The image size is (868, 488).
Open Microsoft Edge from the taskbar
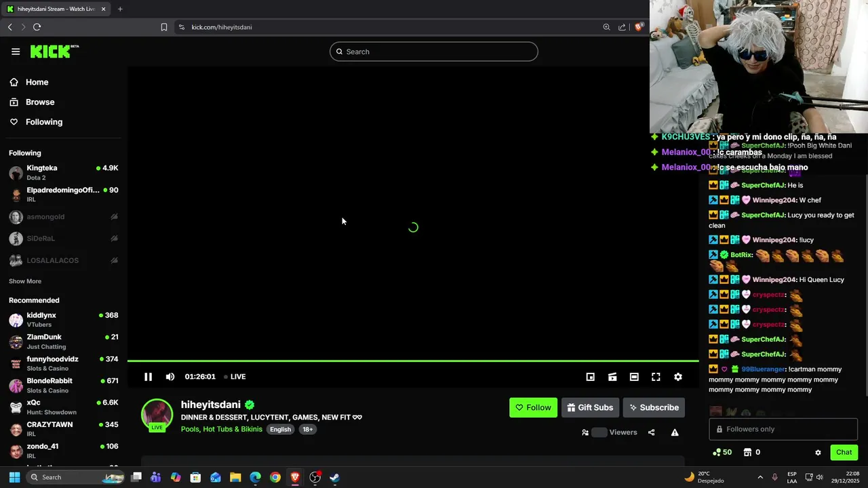click(255, 477)
